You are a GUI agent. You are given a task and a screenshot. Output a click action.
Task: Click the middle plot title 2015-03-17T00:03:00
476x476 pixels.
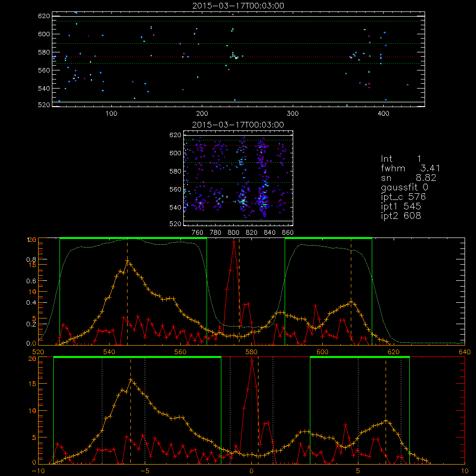(x=238, y=125)
